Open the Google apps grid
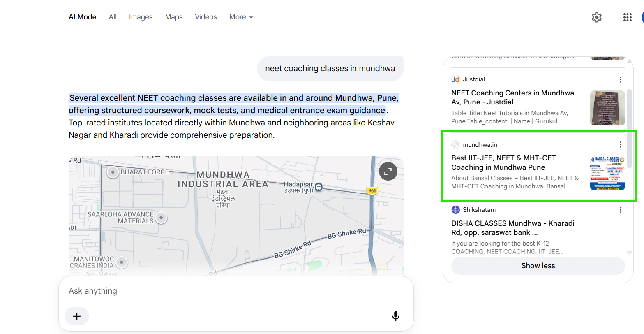644x334 pixels. click(x=627, y=17)
